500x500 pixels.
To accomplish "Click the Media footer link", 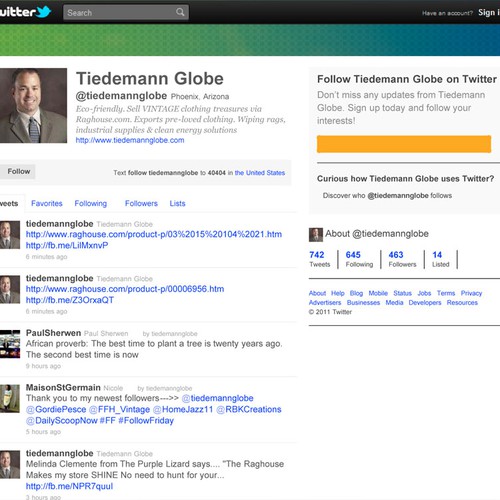I will [394, 302].
